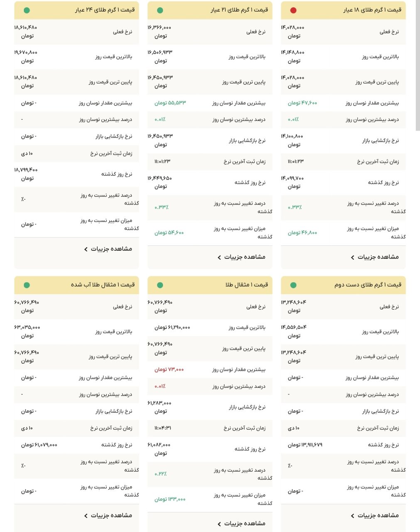Click the green ۰.۳۳٪ change percentage
Viewport: 420px width, 532px height.
(x=295, y=207)
